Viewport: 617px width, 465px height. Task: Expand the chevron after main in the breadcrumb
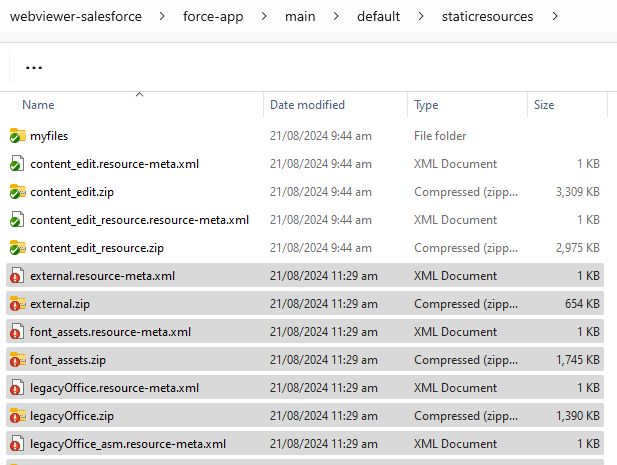(x=336, y=16)
